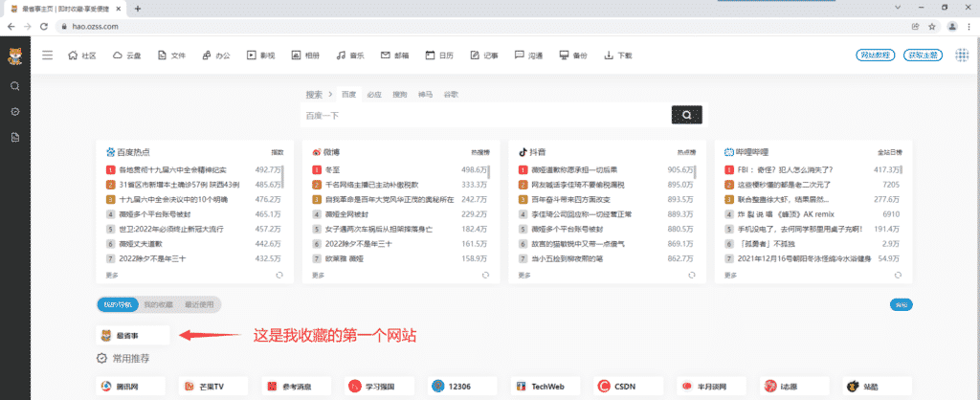Click the search icon in left sidebar

tap(15, 85)
